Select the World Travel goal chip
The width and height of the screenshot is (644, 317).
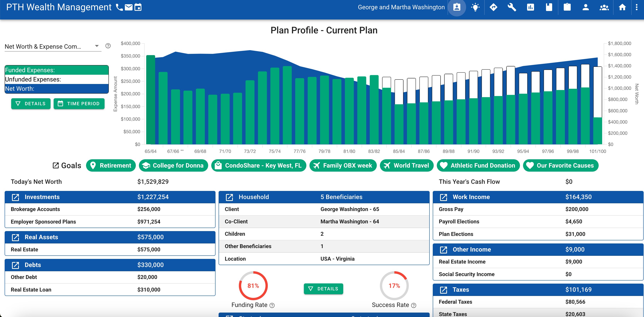(407, 165)
